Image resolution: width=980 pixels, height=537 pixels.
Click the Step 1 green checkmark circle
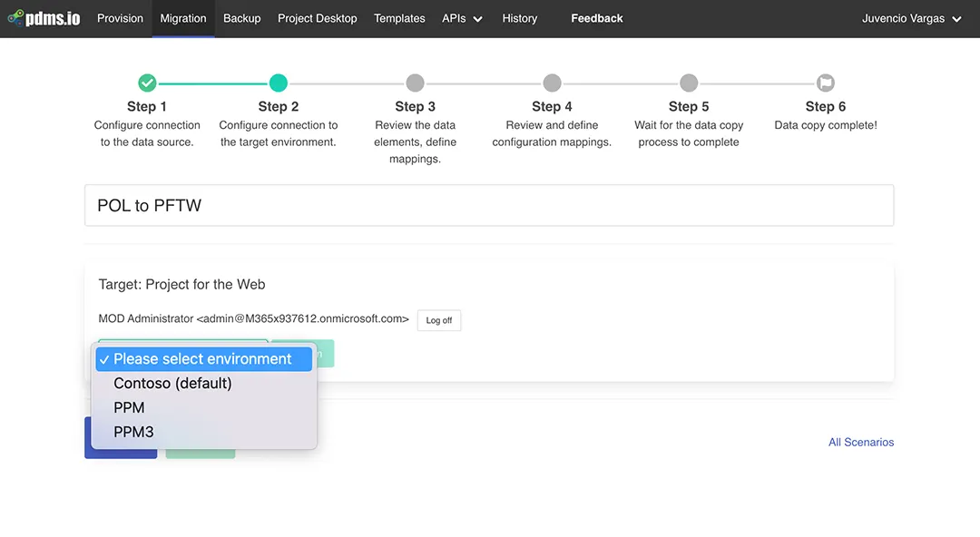147,83
